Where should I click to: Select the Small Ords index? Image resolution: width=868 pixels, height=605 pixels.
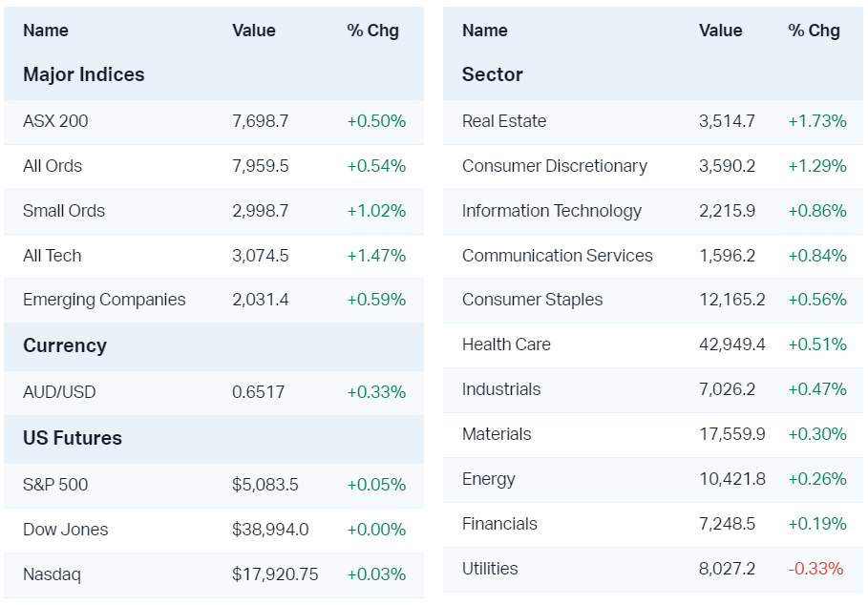coord(64,211)
